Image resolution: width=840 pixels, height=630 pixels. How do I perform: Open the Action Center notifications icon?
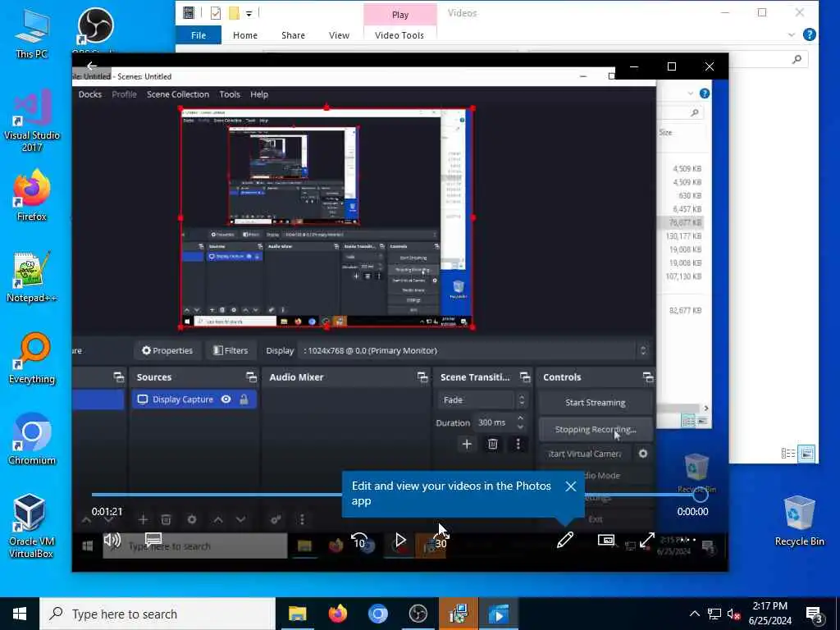pyautogui.click(x=815, y=614)
